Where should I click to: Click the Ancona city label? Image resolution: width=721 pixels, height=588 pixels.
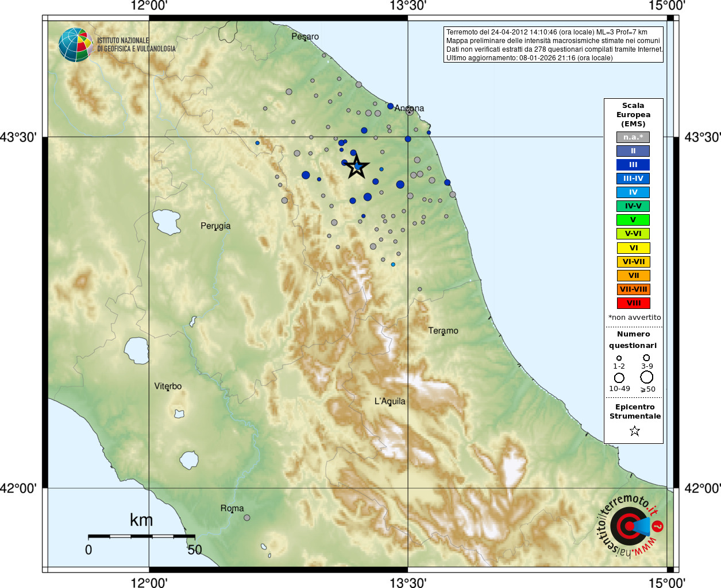point(409,108)
